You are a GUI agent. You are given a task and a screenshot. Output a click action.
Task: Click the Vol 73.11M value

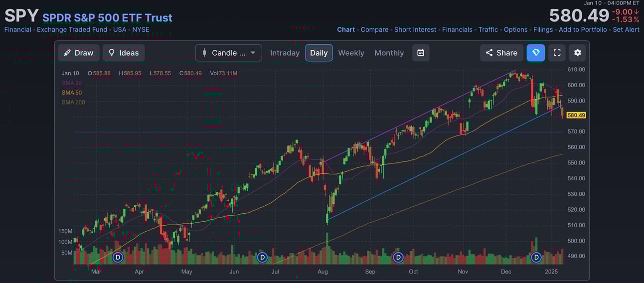click(x=223, y=73)
